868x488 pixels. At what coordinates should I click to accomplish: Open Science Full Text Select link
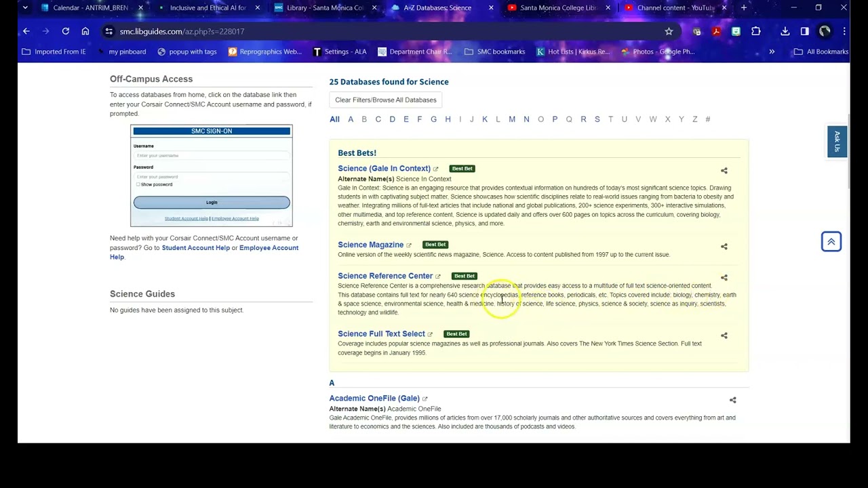click(x=381, y=334)
